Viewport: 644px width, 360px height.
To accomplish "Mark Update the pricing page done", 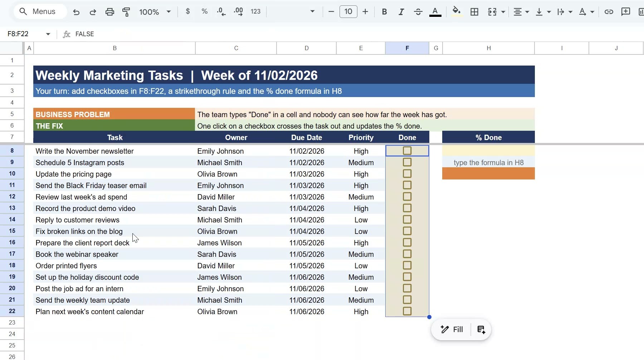I will click(407, 174).
